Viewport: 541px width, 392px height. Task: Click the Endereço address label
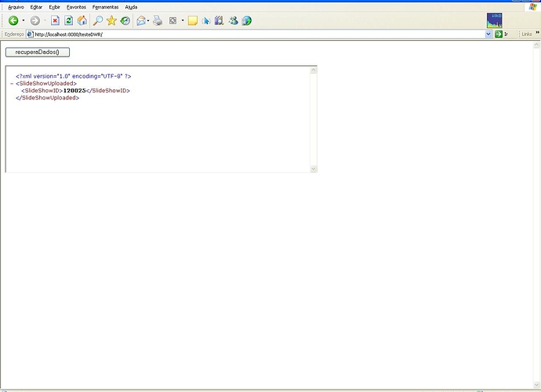(14, 34)
